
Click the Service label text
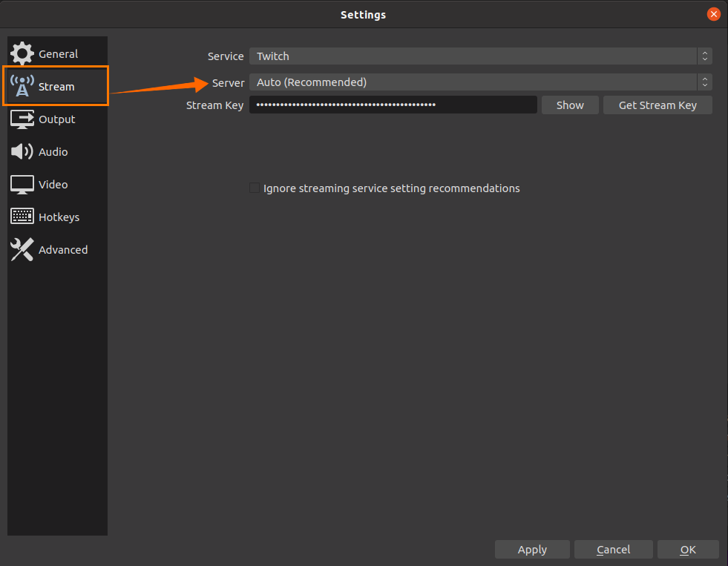(226, 56)
